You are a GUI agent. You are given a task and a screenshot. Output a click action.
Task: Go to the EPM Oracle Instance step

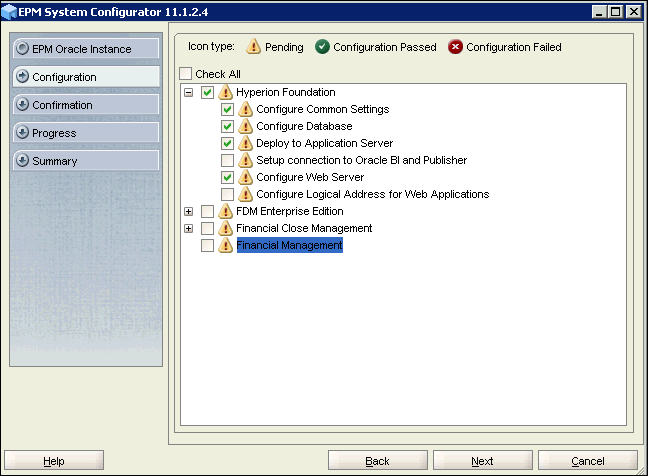(x=86, y=48)
